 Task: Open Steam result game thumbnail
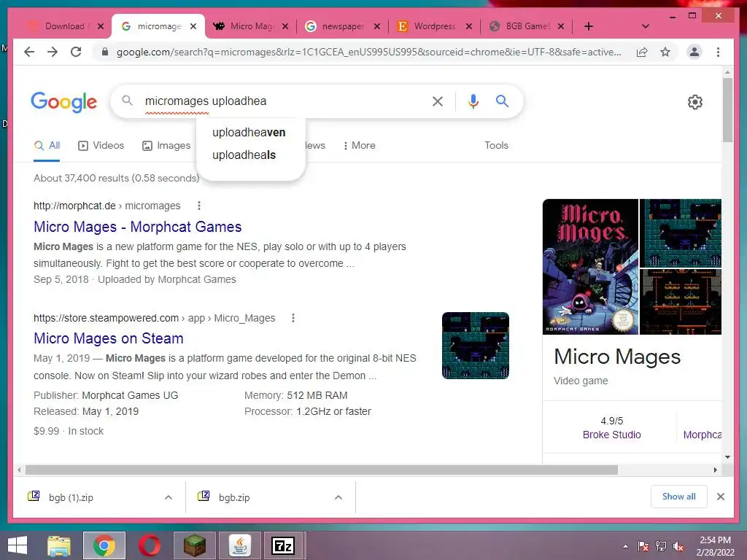(476, 346)
